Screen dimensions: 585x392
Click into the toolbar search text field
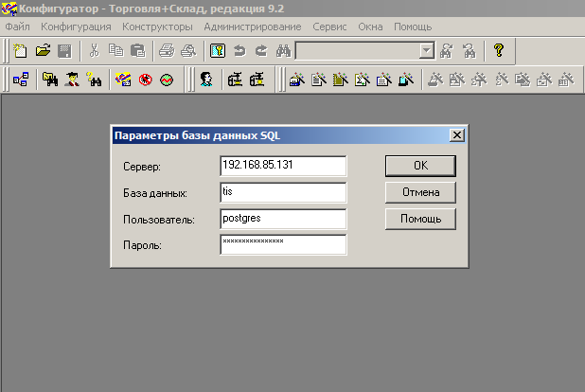point(358,50)
